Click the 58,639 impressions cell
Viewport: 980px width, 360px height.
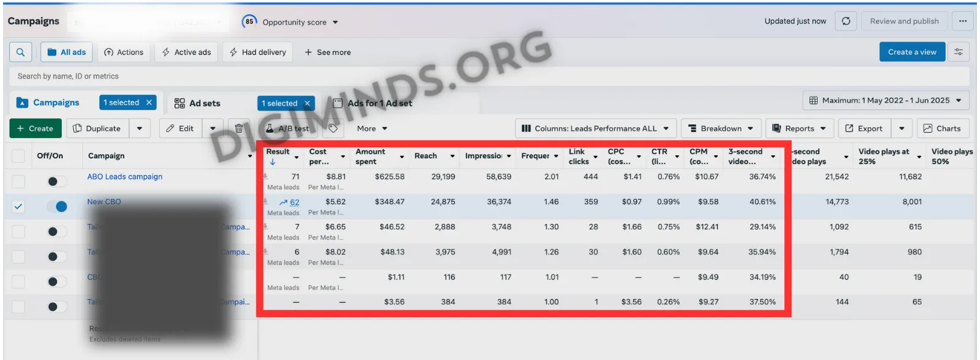499,177
